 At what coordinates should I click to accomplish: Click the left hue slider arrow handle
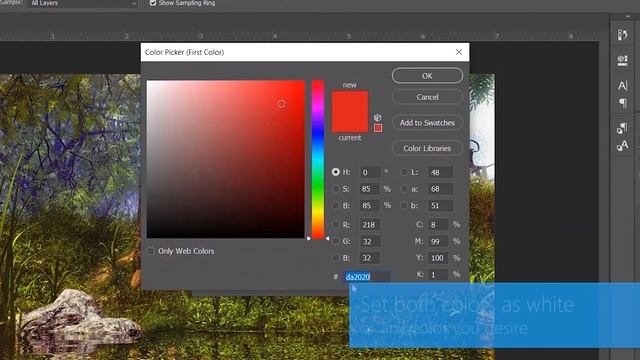[309, 238]
